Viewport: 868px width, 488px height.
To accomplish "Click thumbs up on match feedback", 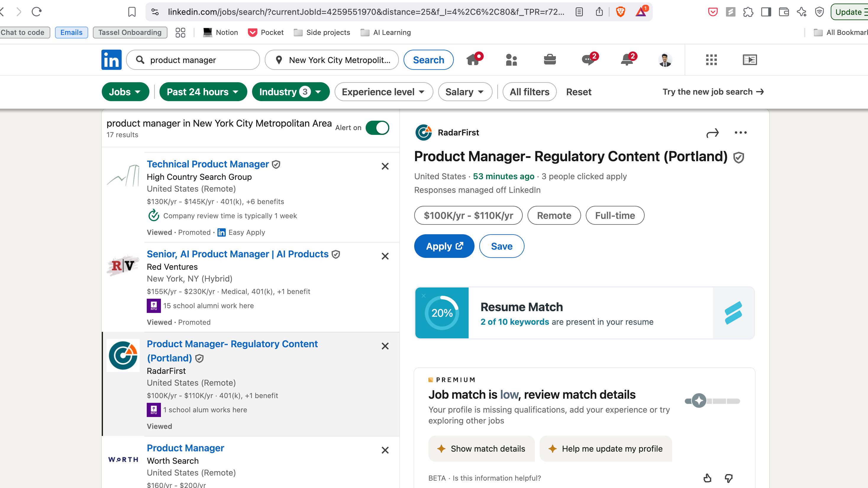I will click(x=707, y=478).
